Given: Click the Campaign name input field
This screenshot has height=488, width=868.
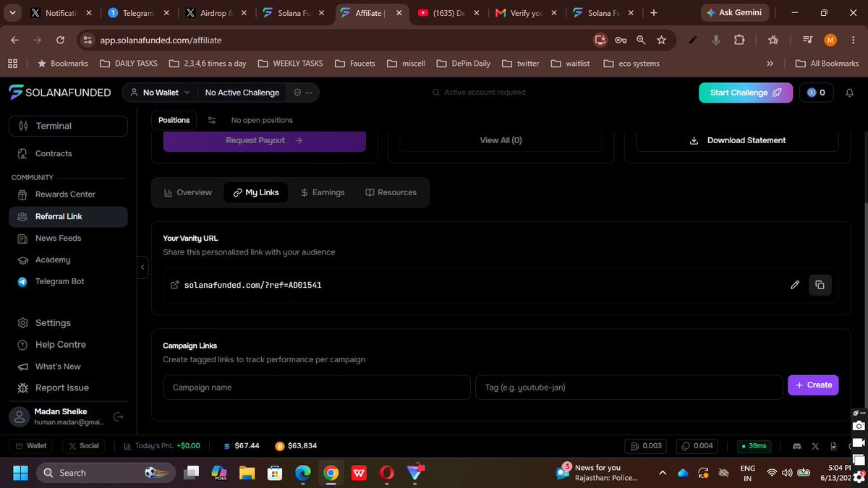Looking at the screenshot, I should pyautogui.click(x=317, y=388).
